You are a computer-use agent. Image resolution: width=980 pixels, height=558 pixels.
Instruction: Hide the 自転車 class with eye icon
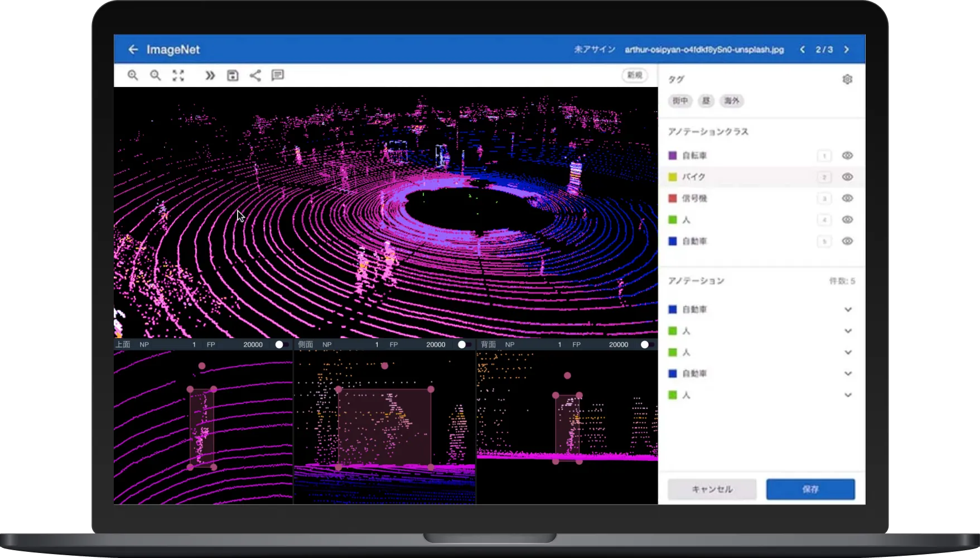[847, 156]
